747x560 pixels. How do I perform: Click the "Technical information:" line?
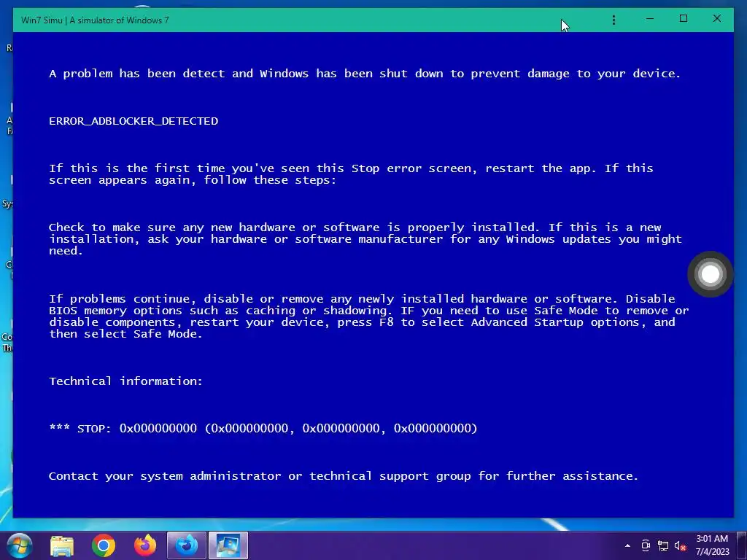125,381
